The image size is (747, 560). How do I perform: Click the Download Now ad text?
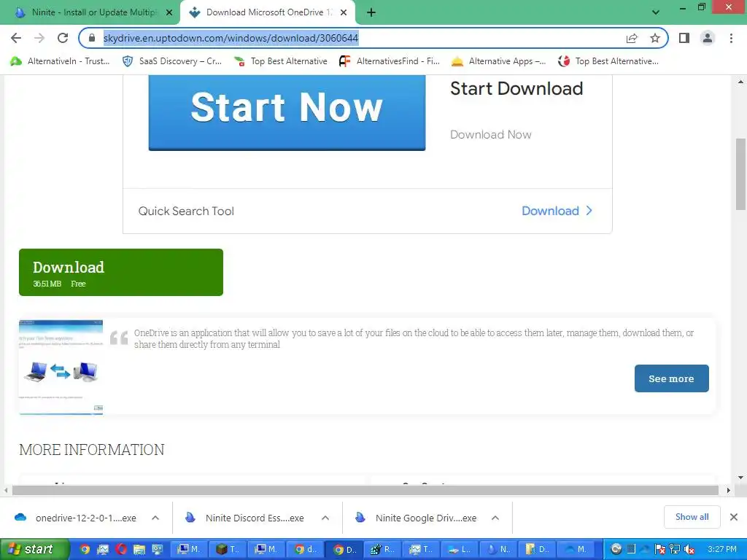pyautogui.click(x=491, y=135)
